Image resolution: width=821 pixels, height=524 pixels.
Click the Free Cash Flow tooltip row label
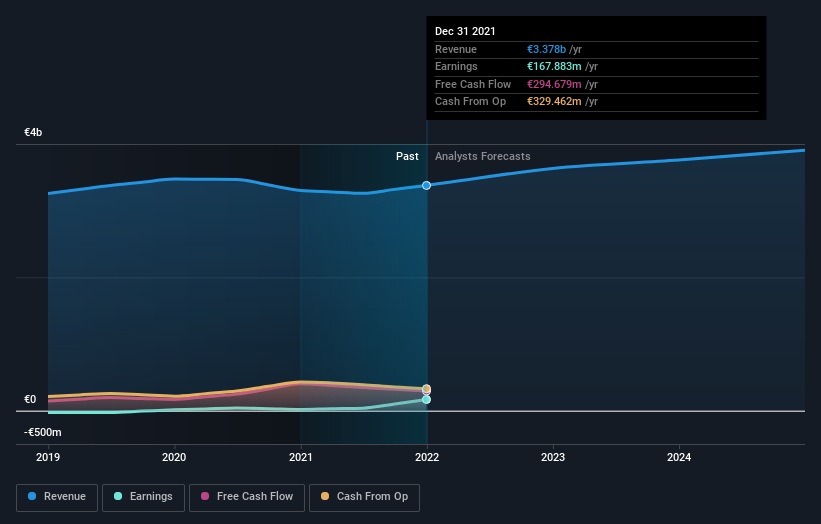click(473, 84)
